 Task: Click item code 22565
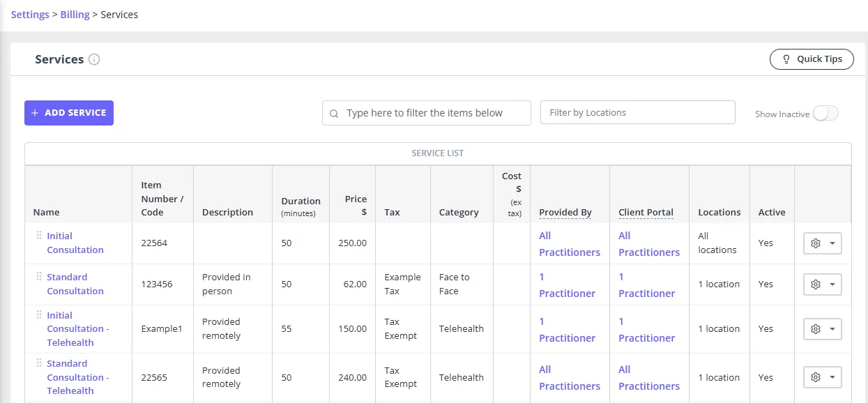pyautogui.click(x=154, y=377)
